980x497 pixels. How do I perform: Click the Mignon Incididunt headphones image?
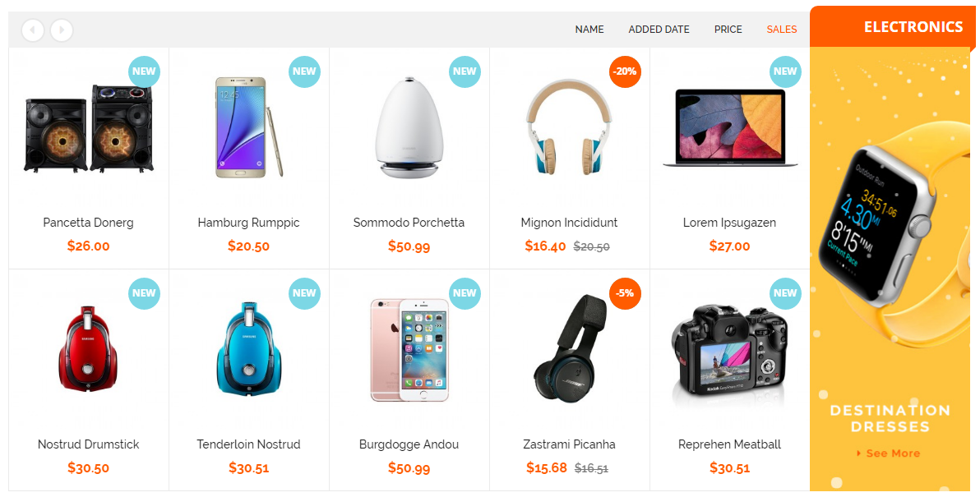569,127
